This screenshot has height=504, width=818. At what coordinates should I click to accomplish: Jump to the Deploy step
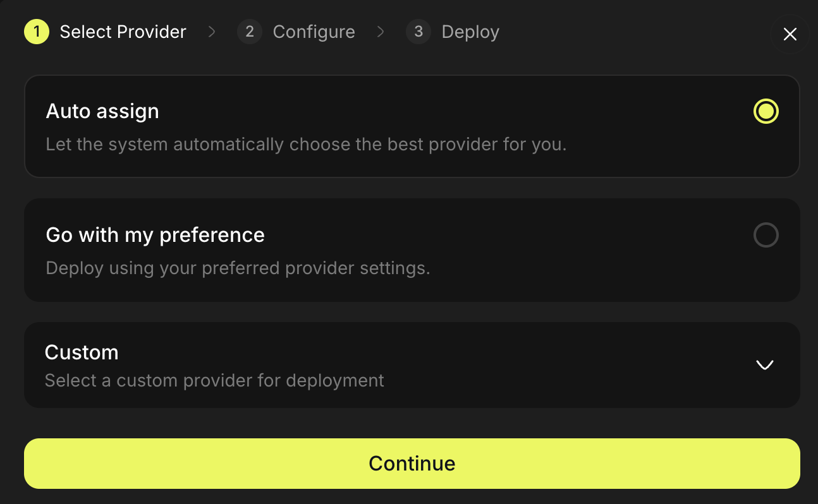[470, 32]
